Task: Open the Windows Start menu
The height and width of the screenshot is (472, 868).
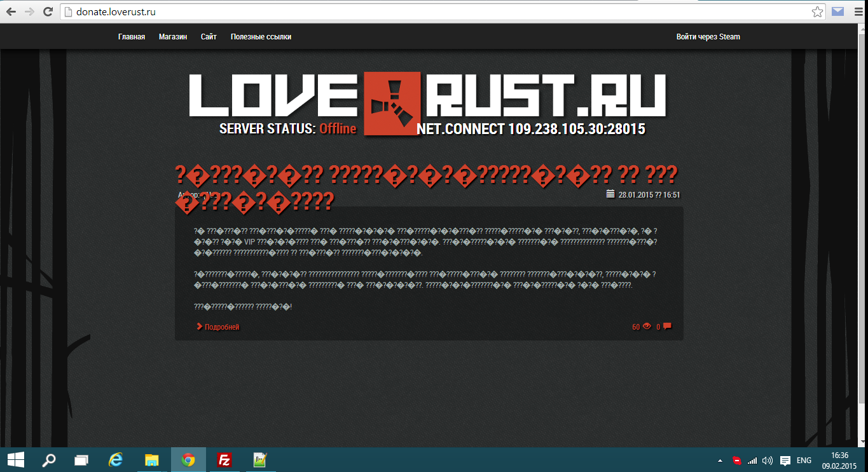Action: click(x=15, y=459)
